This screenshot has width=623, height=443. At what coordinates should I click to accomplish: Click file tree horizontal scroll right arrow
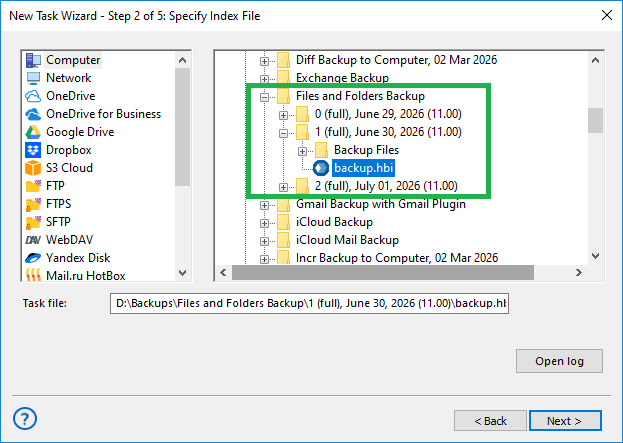pyautogui.click(x=578, y=273)
